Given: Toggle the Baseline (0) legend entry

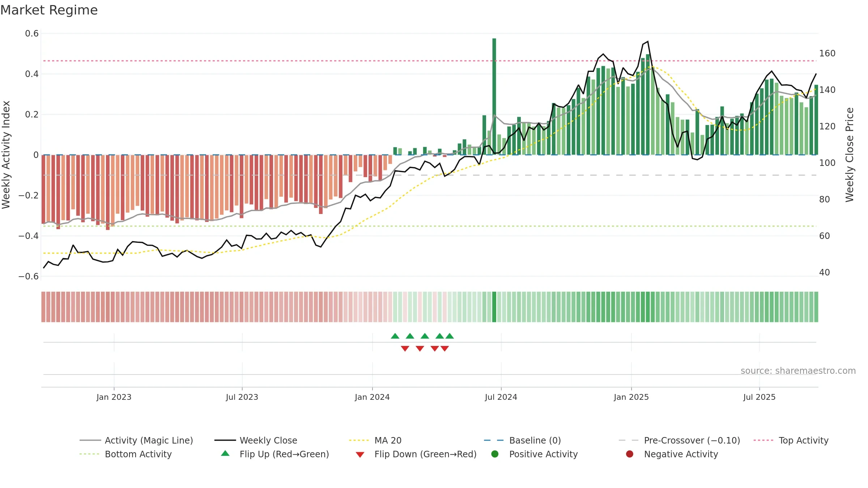Looking at the screenshot, I should 522,440.
